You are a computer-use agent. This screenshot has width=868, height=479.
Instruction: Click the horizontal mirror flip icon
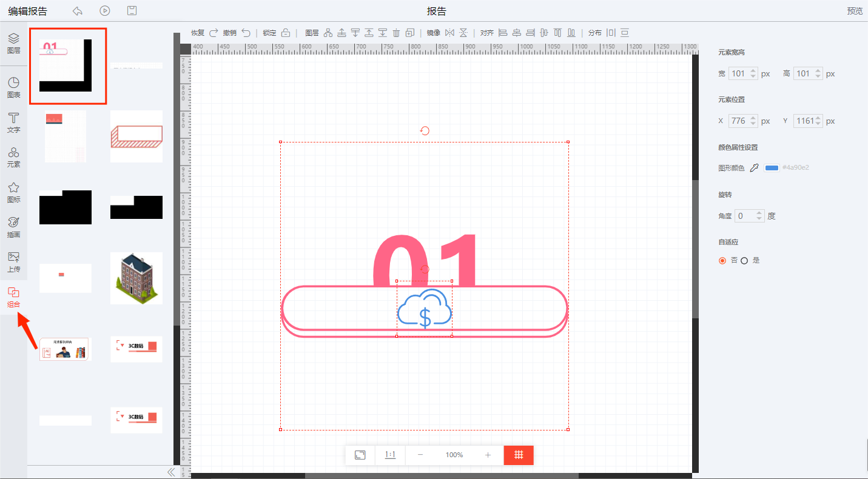coord(449,33)
